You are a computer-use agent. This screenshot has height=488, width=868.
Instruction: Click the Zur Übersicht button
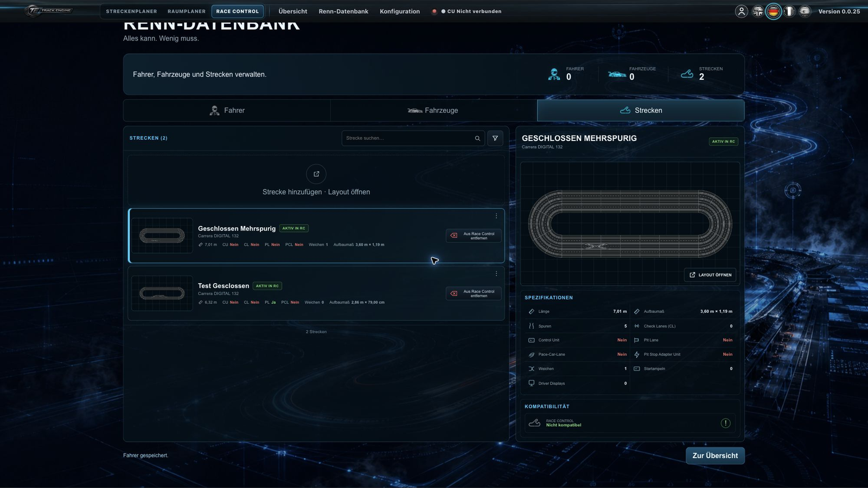[x=715, y=455]
